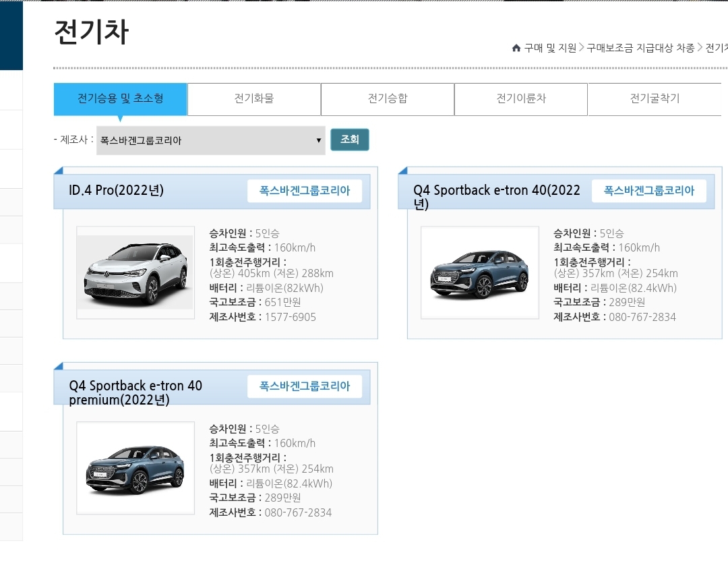This screenshot has width=728, height=561.
Task: Click 080-767-2834 on Q4 Sportback e-tron 40(2022년) card
Action: click(642, 317)
